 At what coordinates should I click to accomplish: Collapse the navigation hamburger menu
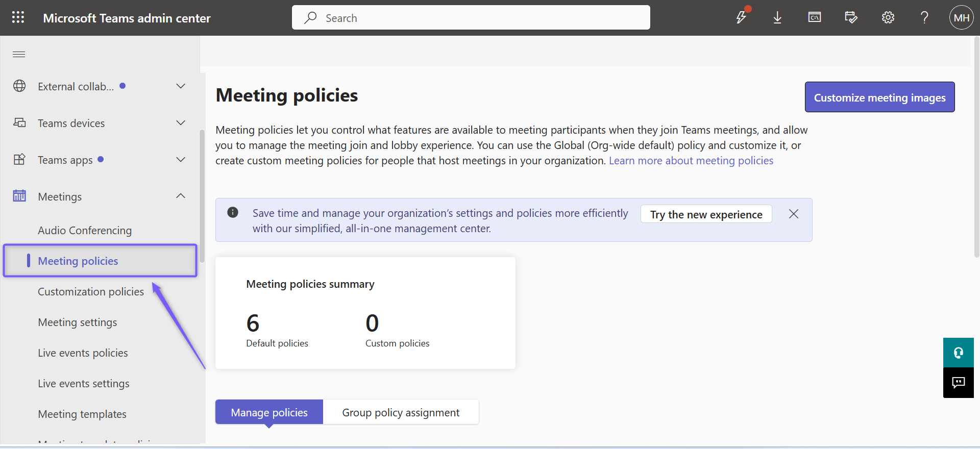(x=19, y=55)
